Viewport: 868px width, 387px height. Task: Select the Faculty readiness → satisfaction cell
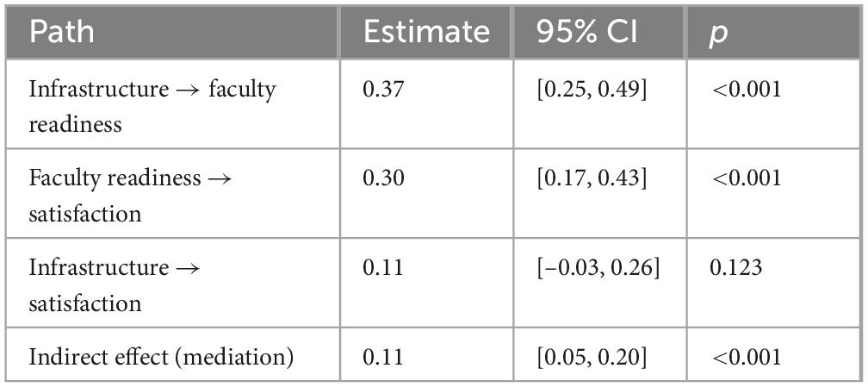(x=131, y=195)
